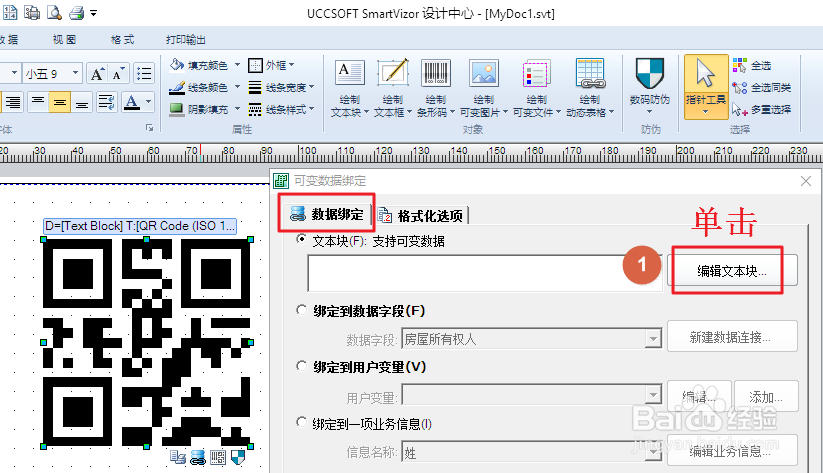
Task: Select 指针工具 pointer tool
Action: [706, 87]
